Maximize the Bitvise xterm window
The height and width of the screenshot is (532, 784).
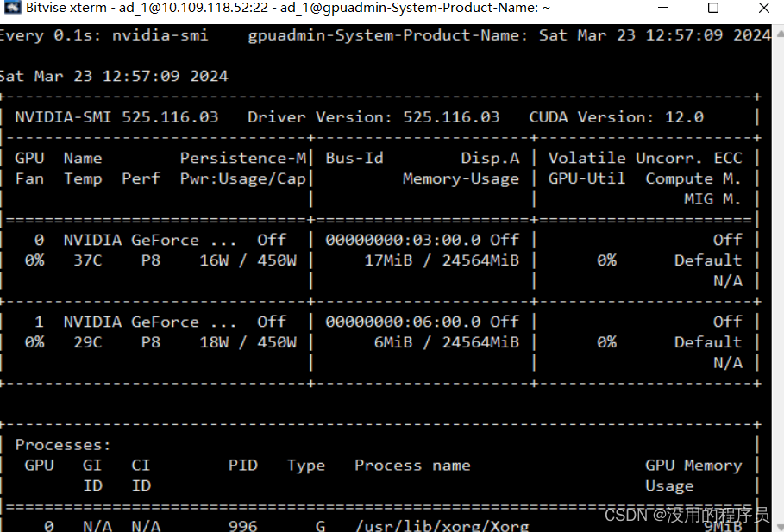point(713,8)
